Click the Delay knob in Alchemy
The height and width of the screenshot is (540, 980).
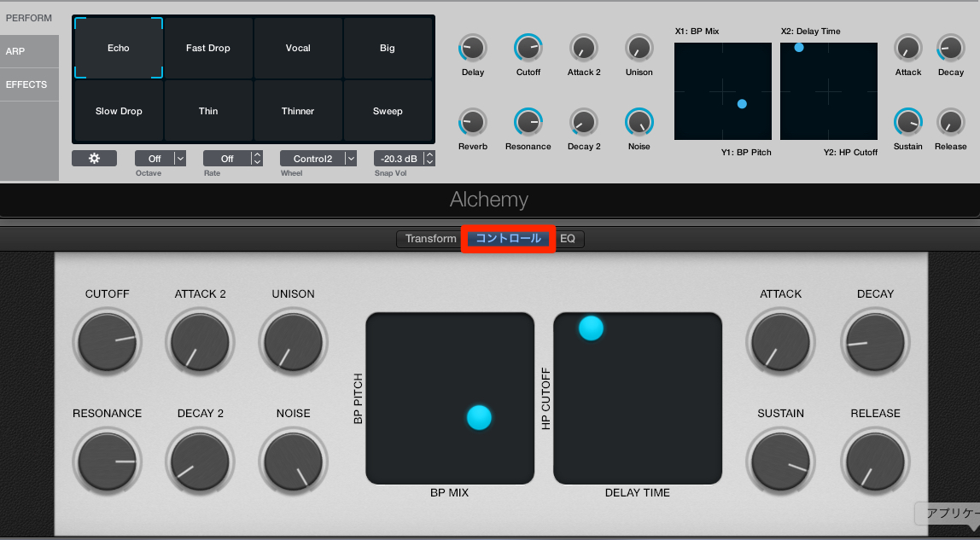[x=473, y=48]
